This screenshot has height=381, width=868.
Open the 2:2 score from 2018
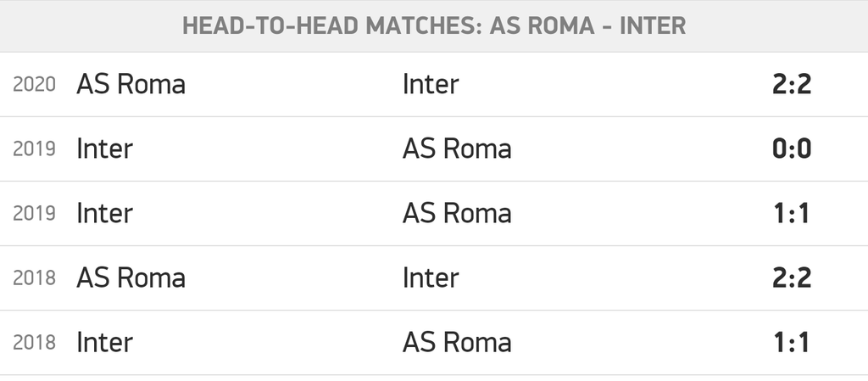[x=793, y=277]
